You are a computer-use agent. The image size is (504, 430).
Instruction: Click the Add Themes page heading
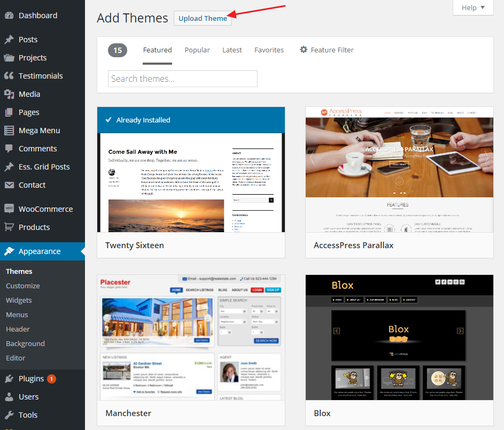[x=133, y=18]
